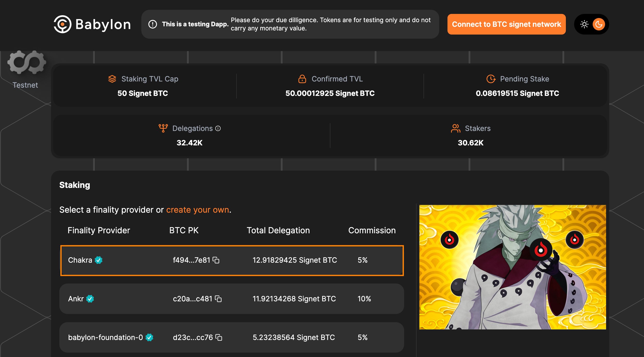Click the 5.23238564 Signet BTC delegation
Image resolution: width=644 pixels, height=357 pixels.
[x=294, y=337]
